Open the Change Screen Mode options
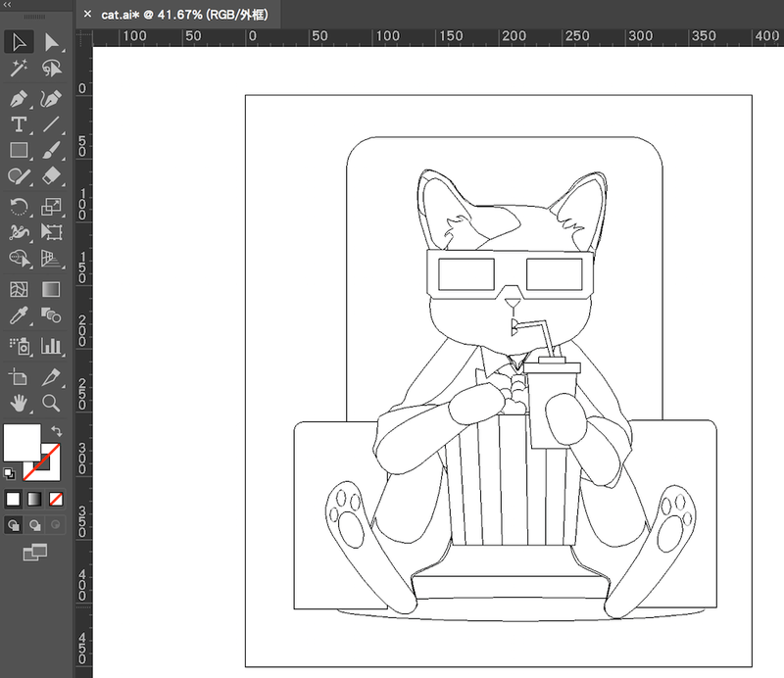The height and width of the screenshot is (678, 784). (34, 553)
